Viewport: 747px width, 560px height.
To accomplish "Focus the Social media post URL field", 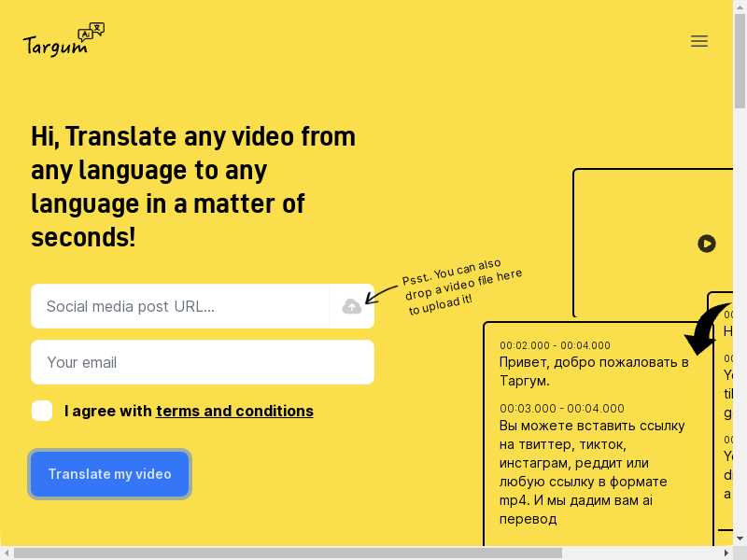I will tap(180, 306).
